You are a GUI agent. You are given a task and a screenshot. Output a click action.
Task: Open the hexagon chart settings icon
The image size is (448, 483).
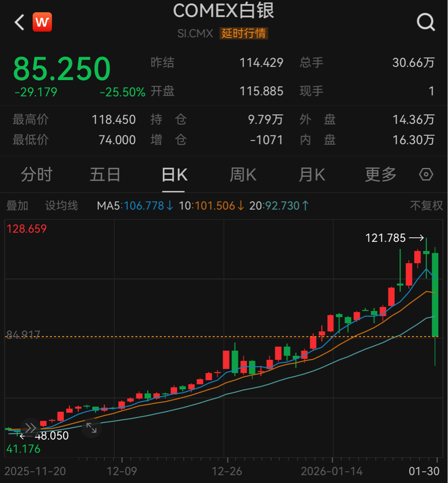(426, 175)
